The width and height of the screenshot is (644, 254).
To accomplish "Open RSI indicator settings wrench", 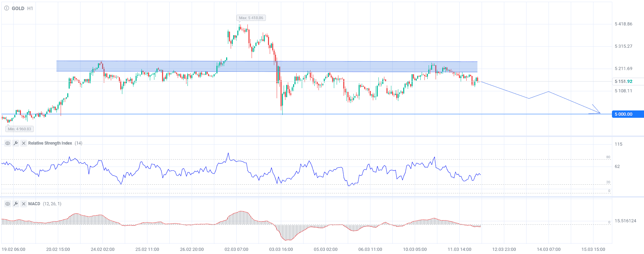I will coord(16,143).
